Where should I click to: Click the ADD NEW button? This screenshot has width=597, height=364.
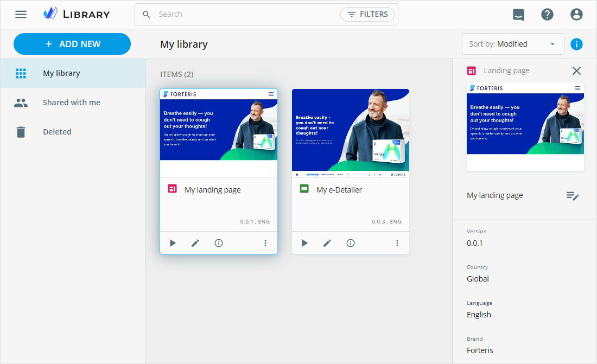tap(72, 44)
